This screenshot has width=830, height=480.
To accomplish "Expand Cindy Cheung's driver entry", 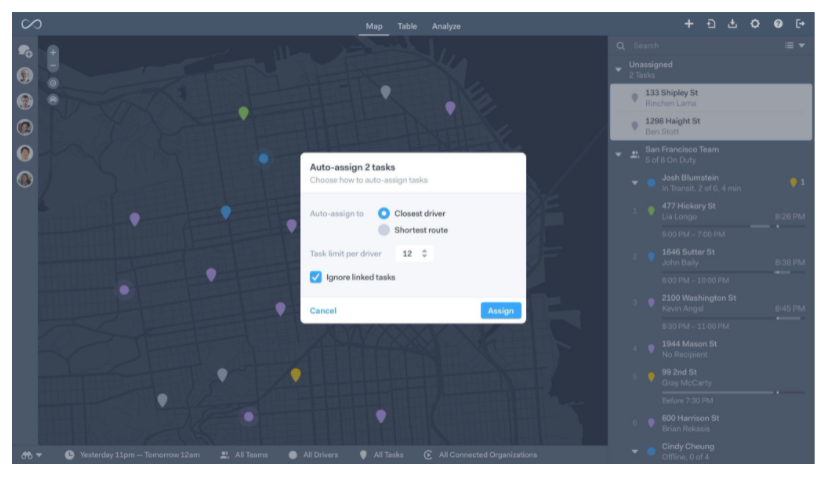I will tap(635, 451).
